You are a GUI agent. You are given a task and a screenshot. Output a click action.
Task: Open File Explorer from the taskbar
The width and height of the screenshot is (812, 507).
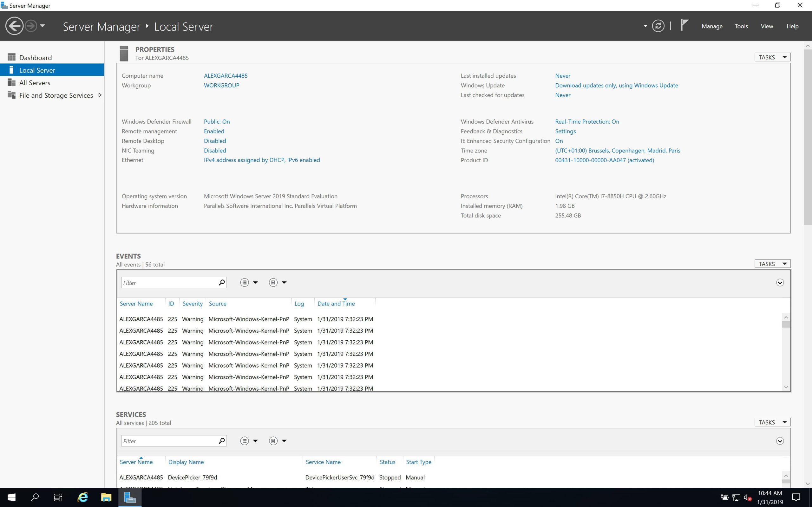[106, 497]
